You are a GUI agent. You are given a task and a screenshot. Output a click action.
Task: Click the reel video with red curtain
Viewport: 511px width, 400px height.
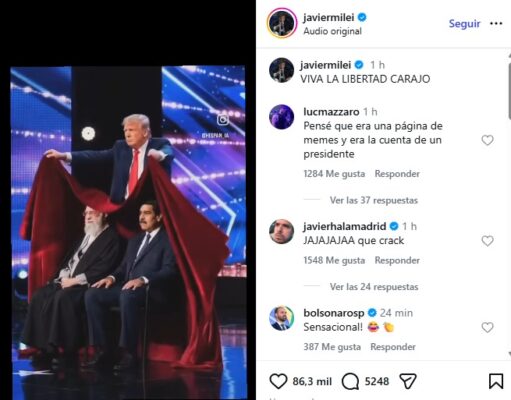coord(128,232)
